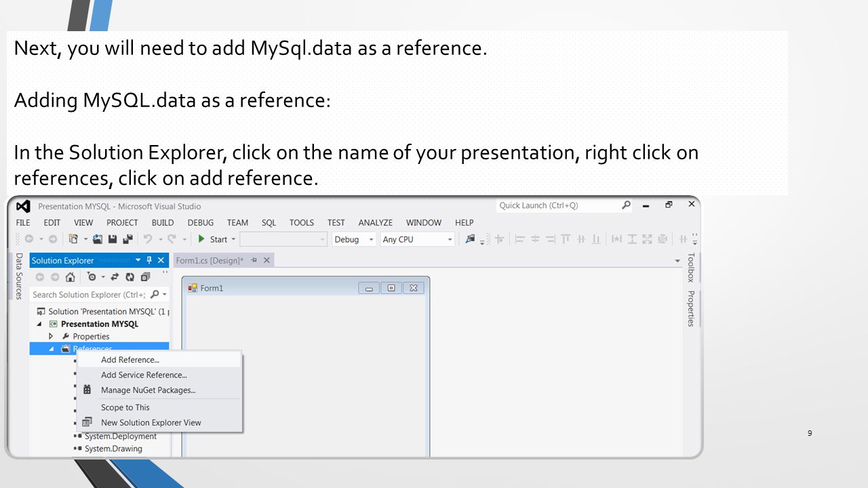Collapse the Presentation MYSQL project node
The height and width of the screenshot is (488, 868).
39,324
